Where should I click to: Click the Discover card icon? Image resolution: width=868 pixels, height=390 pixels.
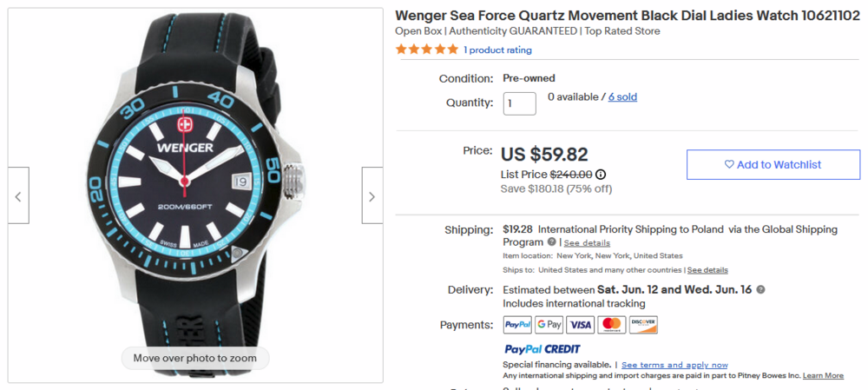(x=643, y=325)
